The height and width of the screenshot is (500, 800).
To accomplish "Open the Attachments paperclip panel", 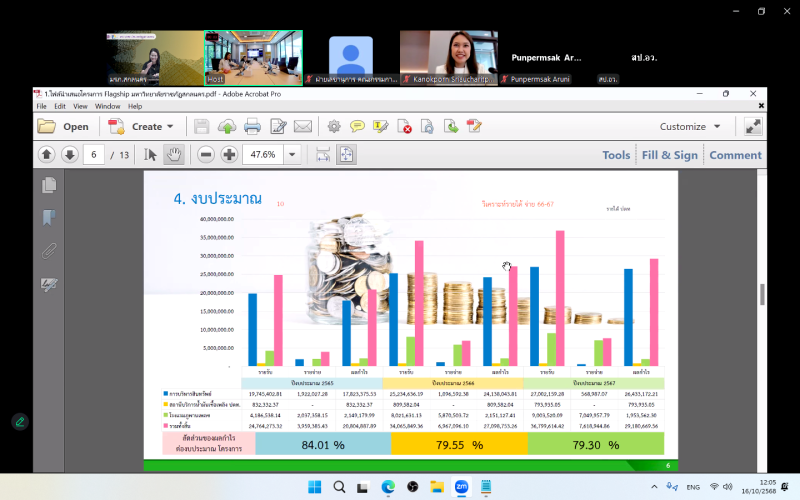I will 48,251.
